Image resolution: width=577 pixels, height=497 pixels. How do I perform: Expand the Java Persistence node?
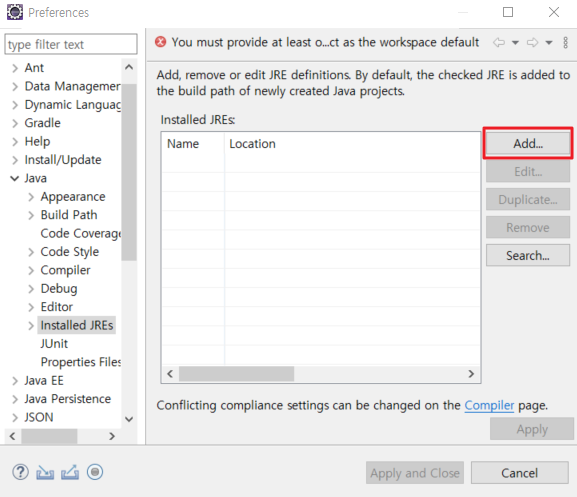point(15,399)
